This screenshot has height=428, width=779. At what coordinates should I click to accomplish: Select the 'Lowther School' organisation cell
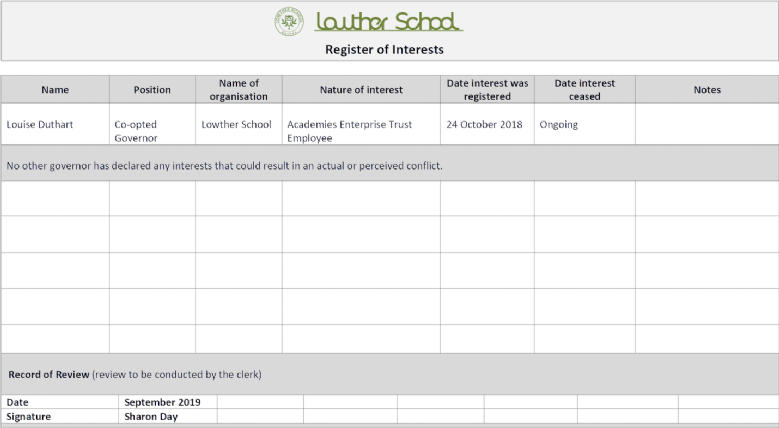[239, 124]
